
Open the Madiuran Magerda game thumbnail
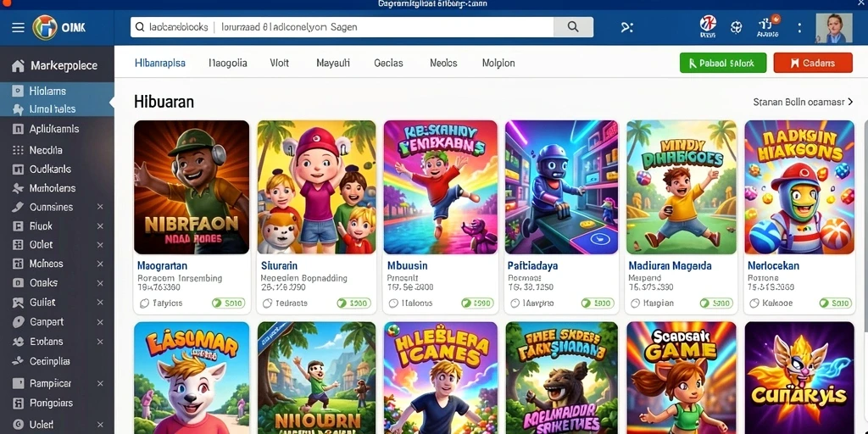(682, 187)
